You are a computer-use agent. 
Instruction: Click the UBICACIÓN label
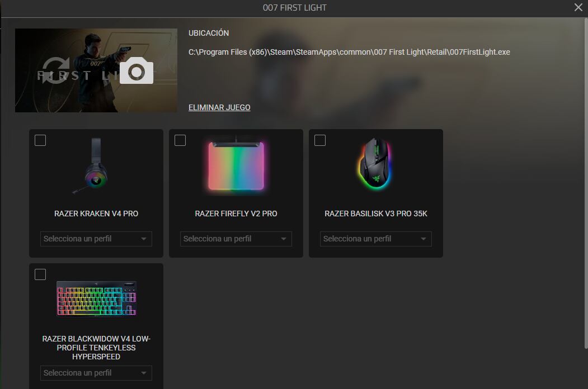(209, 33)
